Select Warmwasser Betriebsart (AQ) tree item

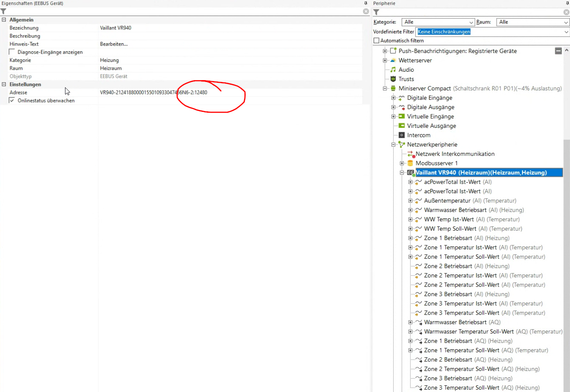(x=462, y=323)
